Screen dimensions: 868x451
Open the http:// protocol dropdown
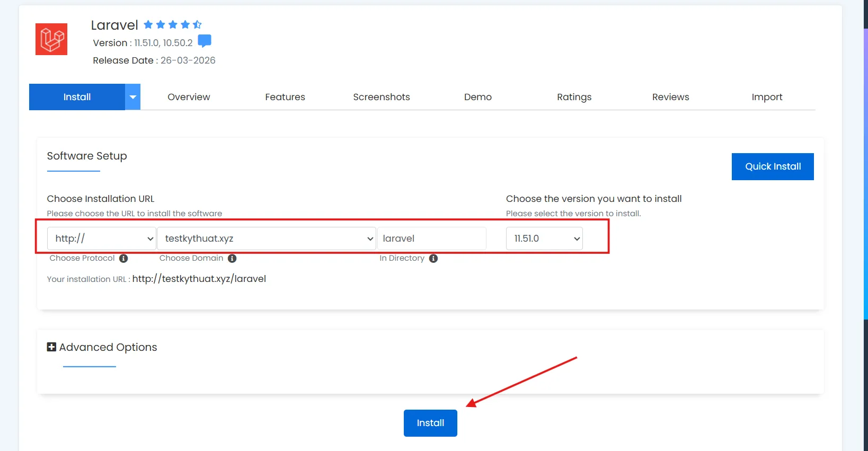coord(102,238)
